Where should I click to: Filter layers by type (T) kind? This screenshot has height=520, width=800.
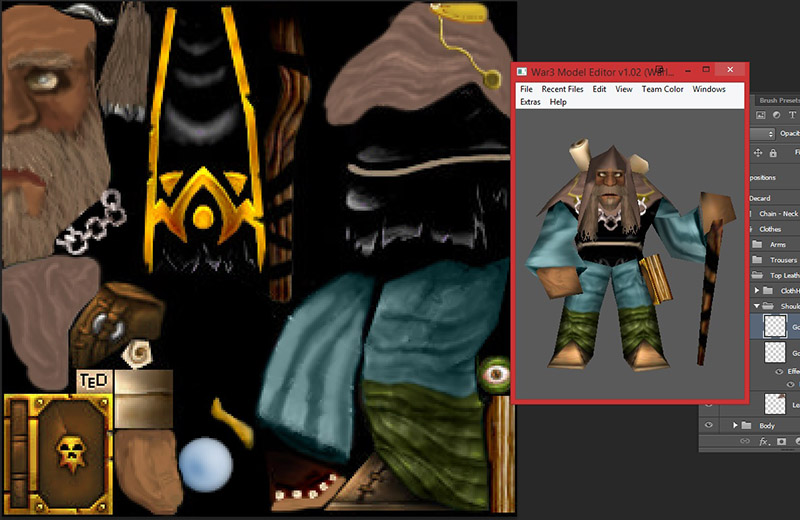pos(792,115)
